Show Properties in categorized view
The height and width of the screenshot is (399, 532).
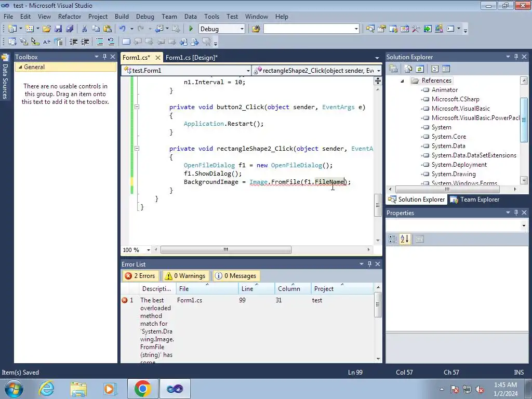point(393,239)
